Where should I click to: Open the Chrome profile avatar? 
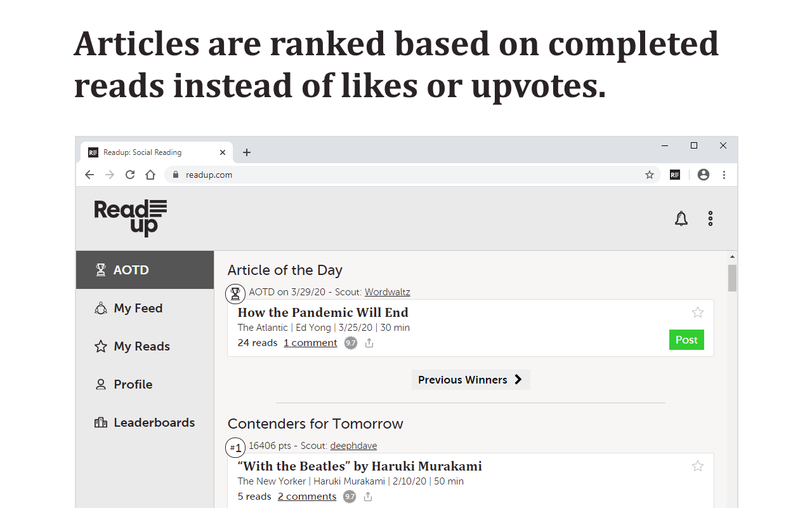[x=703, y=175]
